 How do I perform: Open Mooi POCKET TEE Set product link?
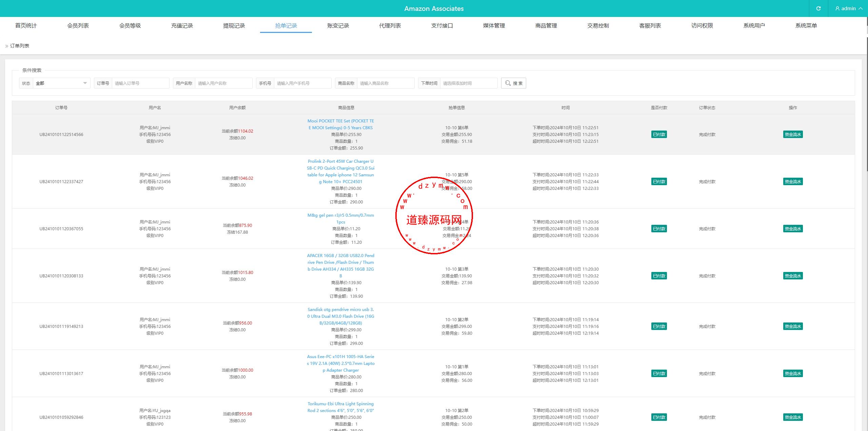coord(341,124)
